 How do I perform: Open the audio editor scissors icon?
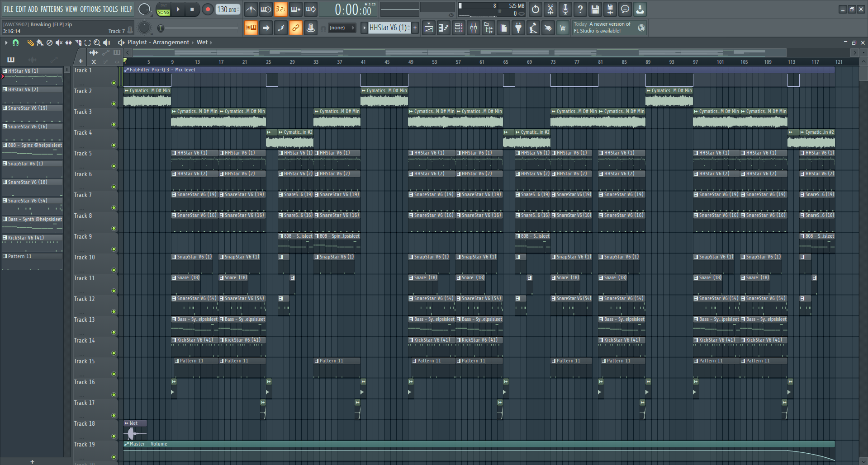click(x=550, y=9)
